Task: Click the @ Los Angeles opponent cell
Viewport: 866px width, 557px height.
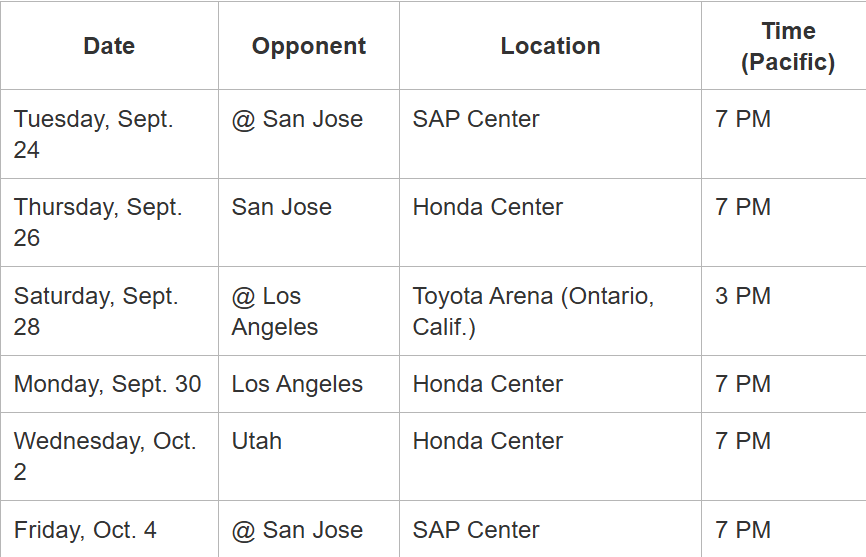Action: coord(275,311)
